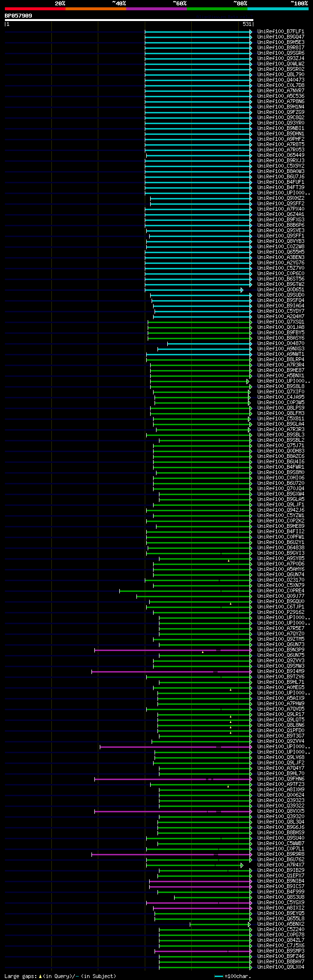Screen dimensions: 313x980
Task: Select the UniRef100_B9R9R8 label
Action: [x=281, y=854]
